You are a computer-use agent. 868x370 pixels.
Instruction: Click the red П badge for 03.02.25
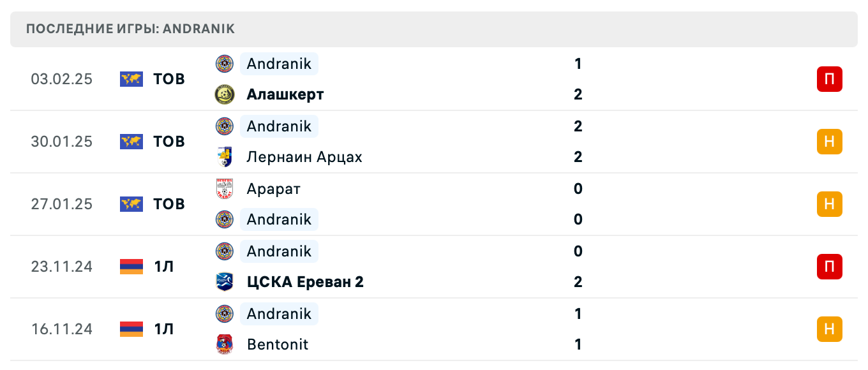coord(830,79)
